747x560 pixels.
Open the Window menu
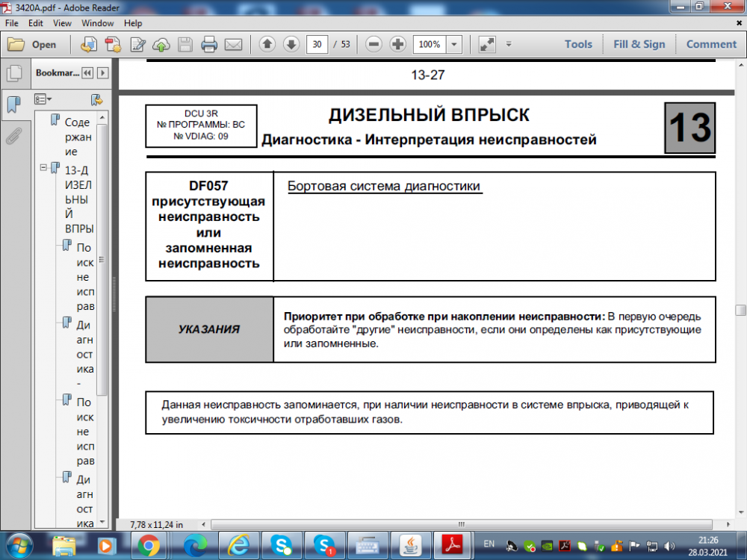click(x=98, y=23)
